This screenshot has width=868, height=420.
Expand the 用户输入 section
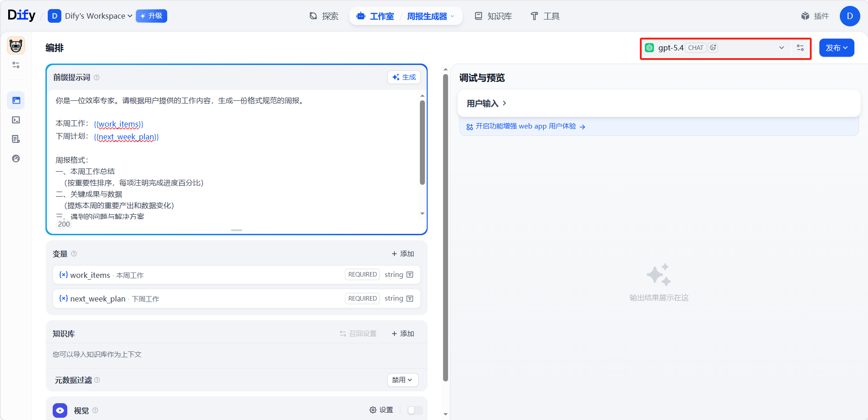pos(486,104)
